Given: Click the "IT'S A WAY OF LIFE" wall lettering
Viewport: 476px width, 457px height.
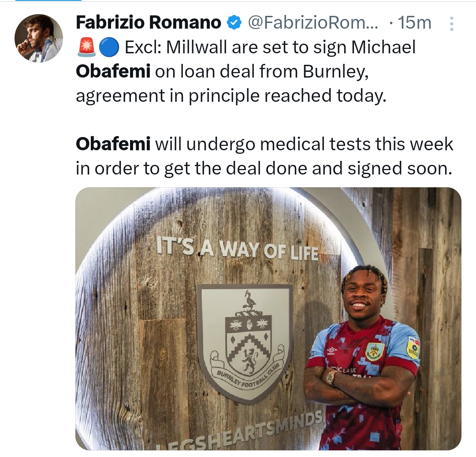Looking at the screenshot, I should tap(237, 249).
